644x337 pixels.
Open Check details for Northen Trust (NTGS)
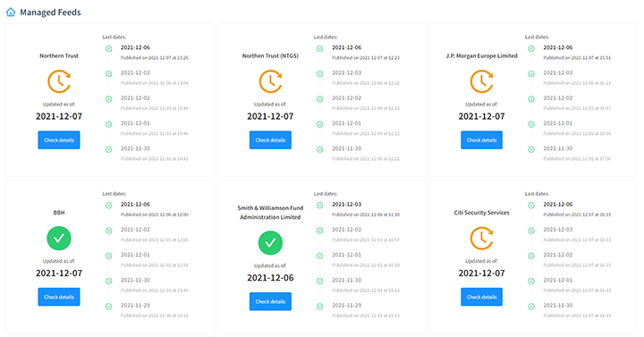pyautogui.click(x=270, y=140)
